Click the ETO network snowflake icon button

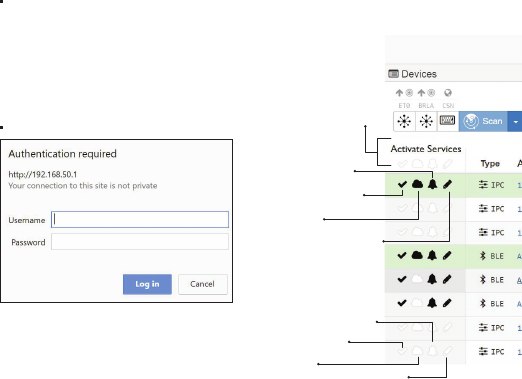click(404, 121)
